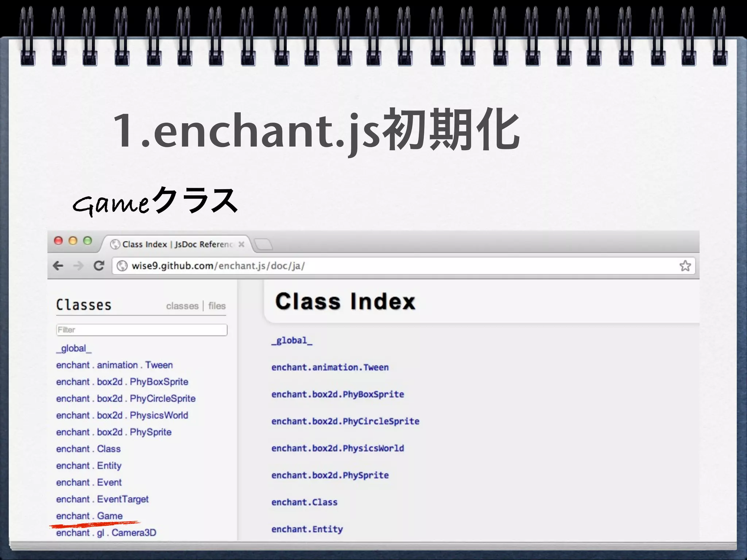Click enchant.box2d.PhySprite in Class Index
Viewport: 747px width, 560px height.
point(330,475)
